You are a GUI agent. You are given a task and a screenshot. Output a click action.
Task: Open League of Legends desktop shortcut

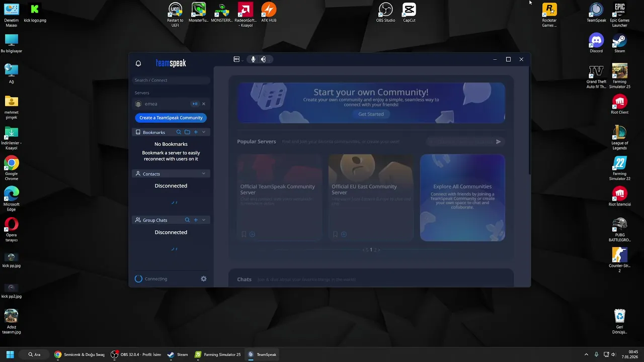(x=619, y=138)
